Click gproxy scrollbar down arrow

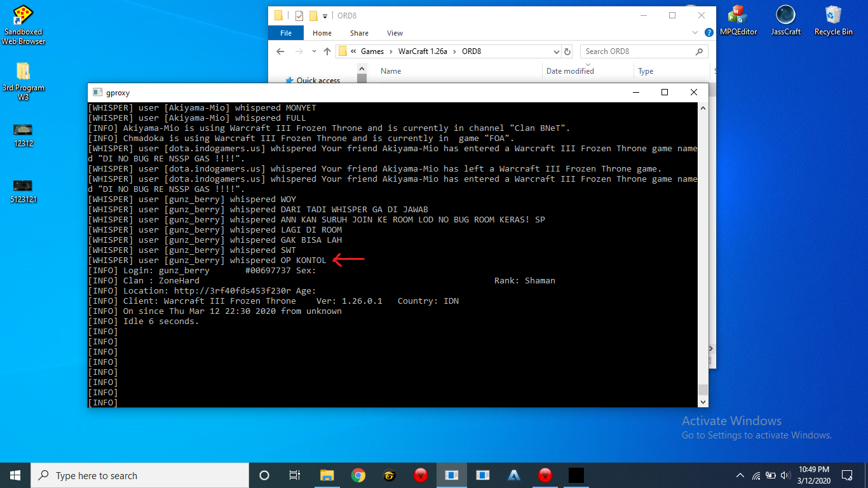703,402
